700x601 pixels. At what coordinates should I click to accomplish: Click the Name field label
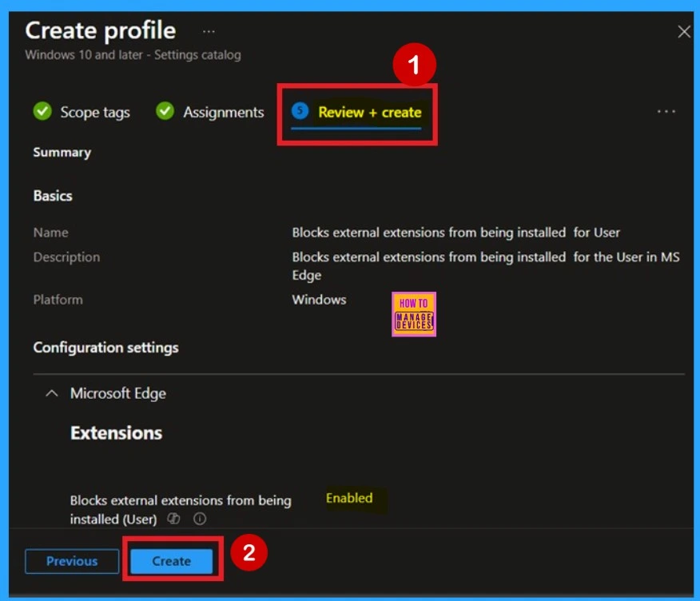[x=51, y=233]
